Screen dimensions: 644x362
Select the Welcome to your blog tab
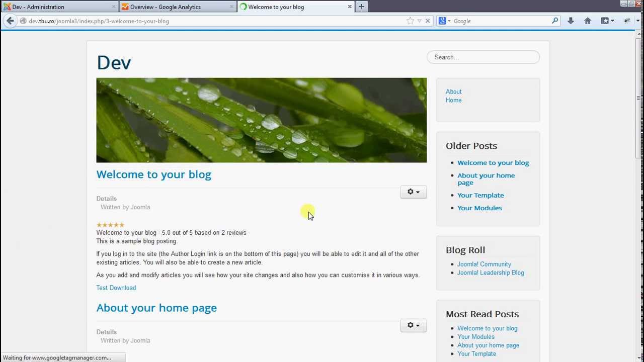point(296,7)
